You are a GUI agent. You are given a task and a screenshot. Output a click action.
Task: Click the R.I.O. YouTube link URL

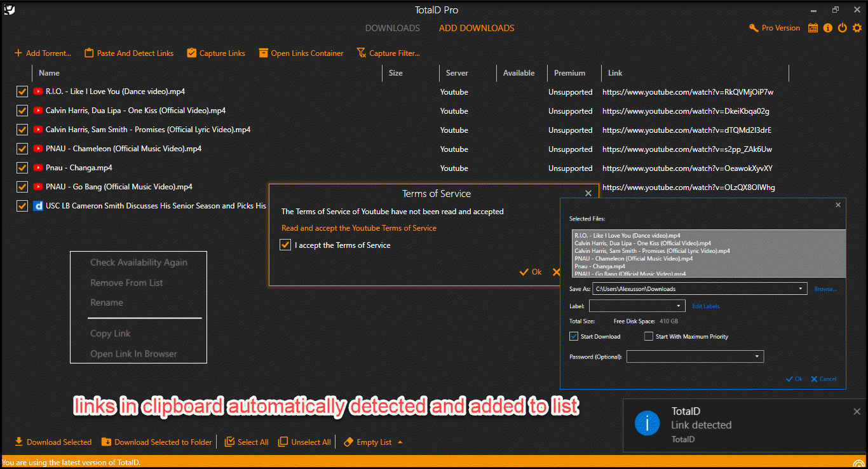(x=688, y=92)
